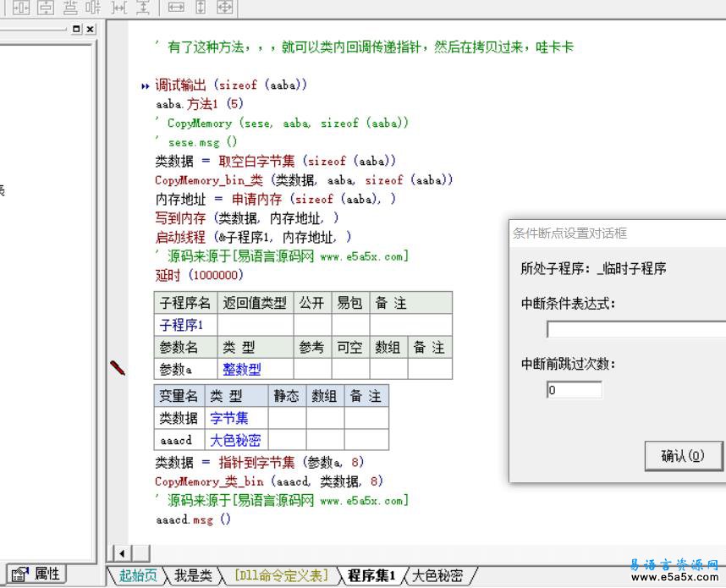Toggle the 可空 cell for 参数a

coord(350,369)
